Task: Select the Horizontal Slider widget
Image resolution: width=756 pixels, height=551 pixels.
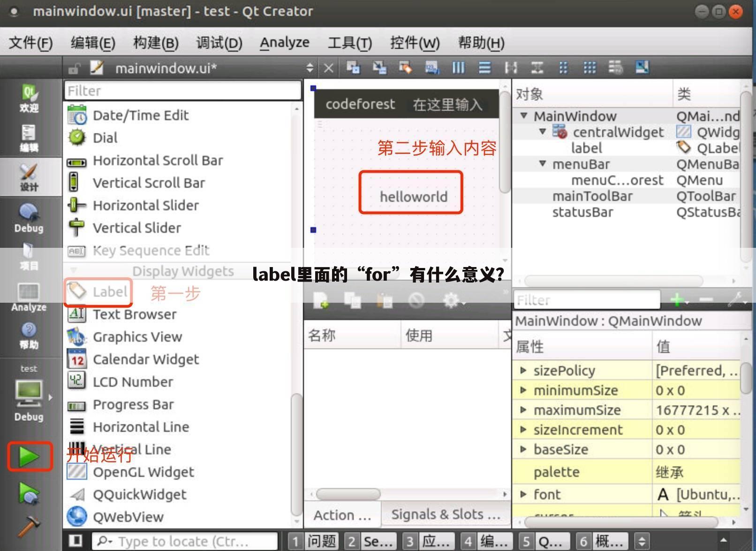Action: coord(133,205)
